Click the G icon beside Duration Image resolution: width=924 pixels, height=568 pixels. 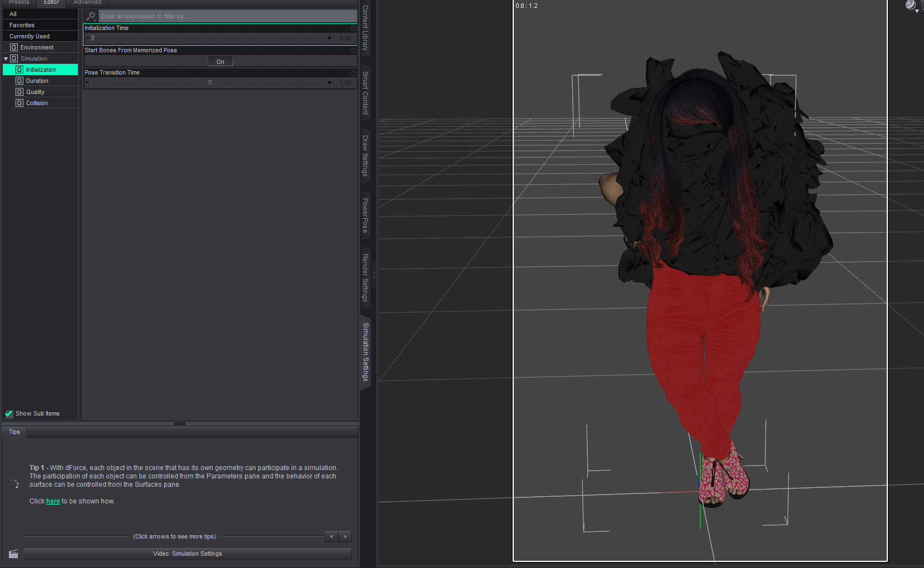coord(19,81)
